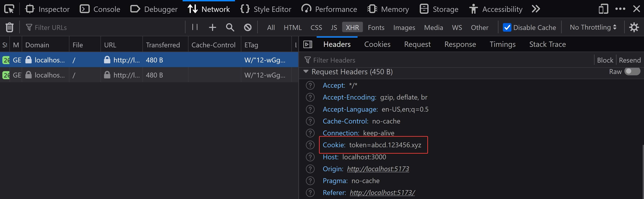Sort by the Transferred column header
The height and width of the screenshot is (199, 644).
pyautogui.click(x=165, y=45)
